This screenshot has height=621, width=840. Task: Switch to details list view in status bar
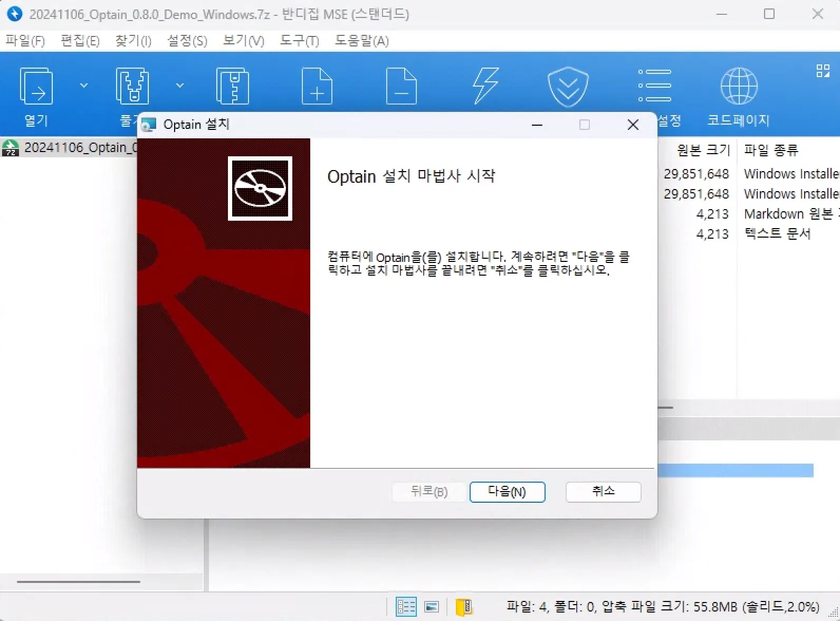click(406, 607)
